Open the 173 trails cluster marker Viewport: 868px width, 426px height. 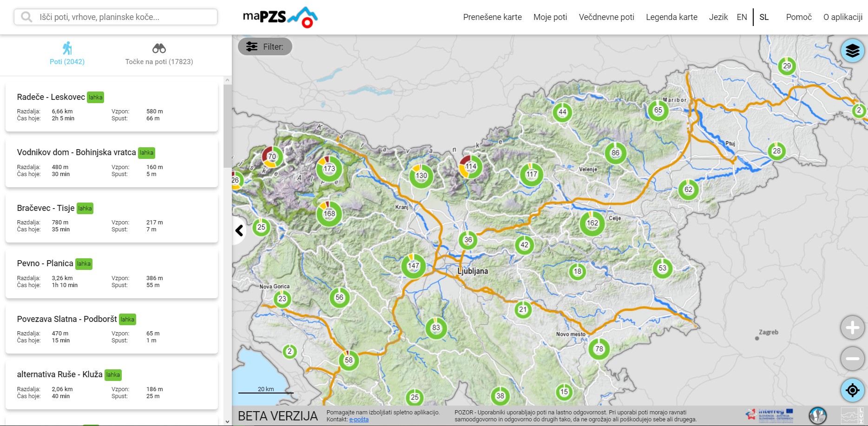click(329, 169)
